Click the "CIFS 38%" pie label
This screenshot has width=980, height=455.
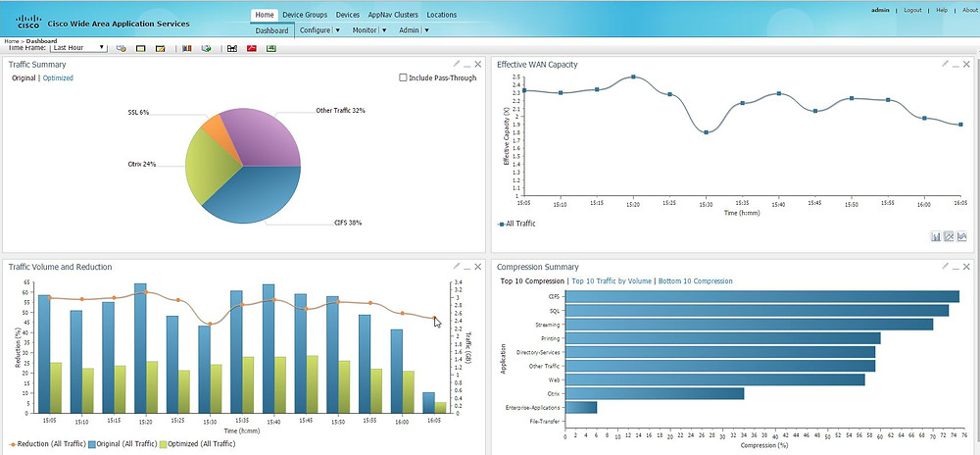coord(348,223)
